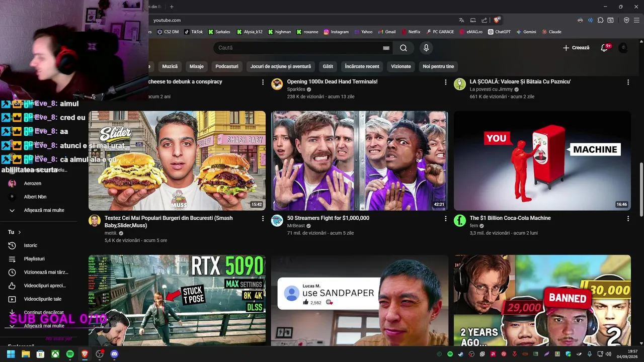The height and width of the screenshot is (362, 644).
Task: Open the Sparkles channel avatar
Action: pyautogui.click(x=277, y=84)
